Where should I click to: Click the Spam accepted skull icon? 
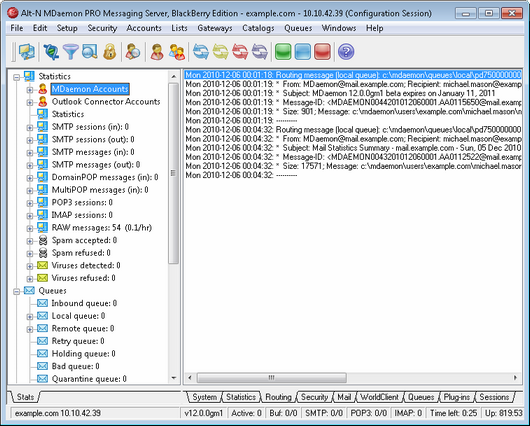click(x=43, y=240)
